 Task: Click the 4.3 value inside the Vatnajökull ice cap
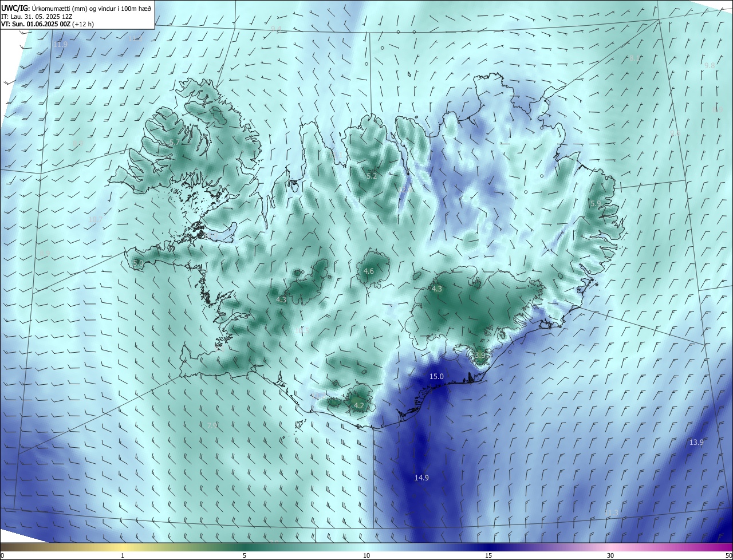(437, 289)
